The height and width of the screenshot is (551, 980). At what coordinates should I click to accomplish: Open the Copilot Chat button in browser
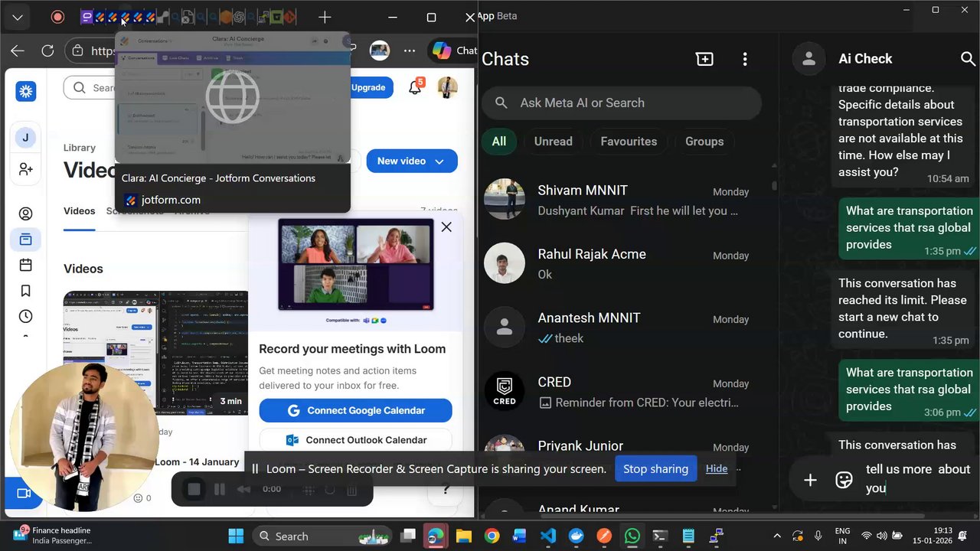point(453,51)
